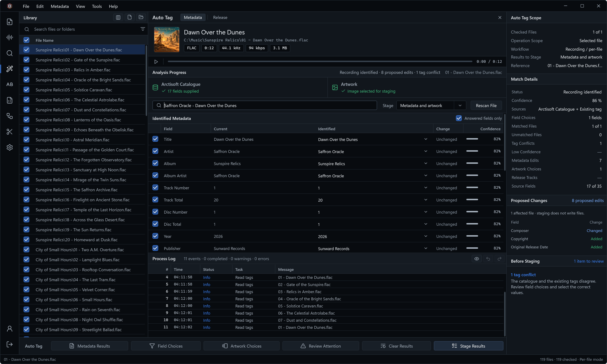Open the Tools menu
607x364 pixels.
pyautogui.click(x=97, y=6)
